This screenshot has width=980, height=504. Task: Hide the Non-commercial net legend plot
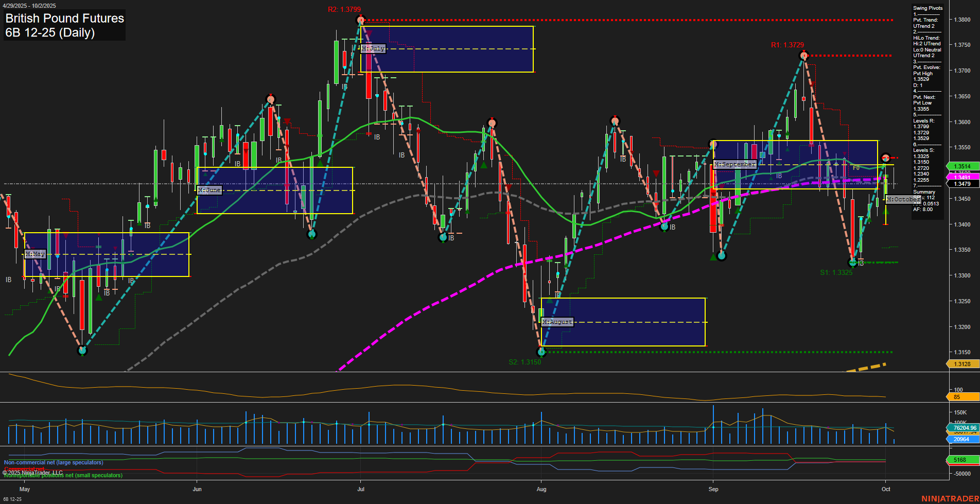[53, 462]
